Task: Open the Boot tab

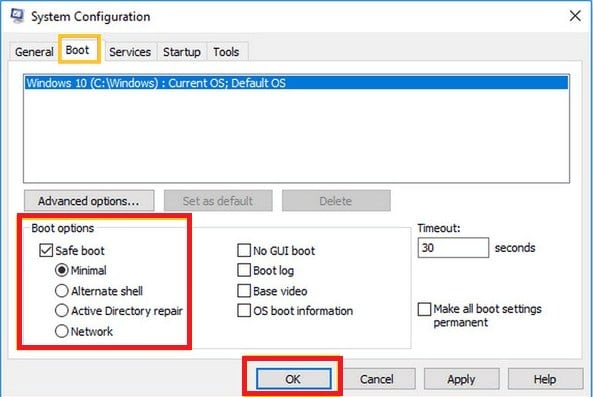Action: pos(79,50)
